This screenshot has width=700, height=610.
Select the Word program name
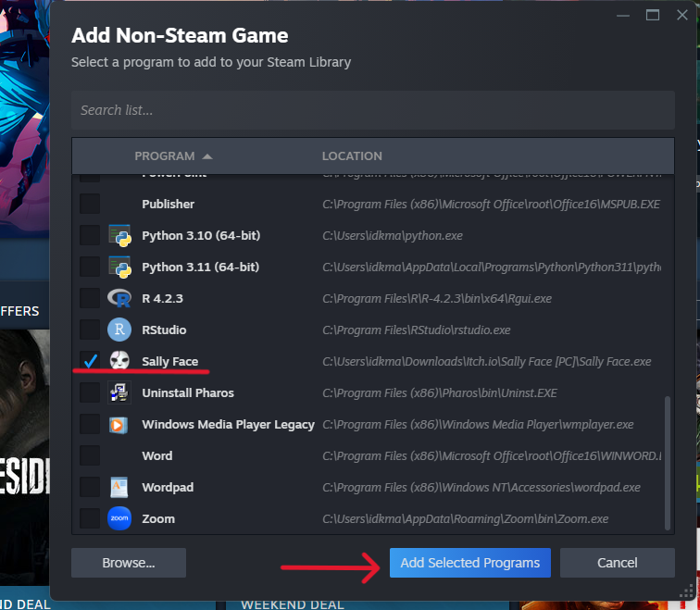click(157, 455)
